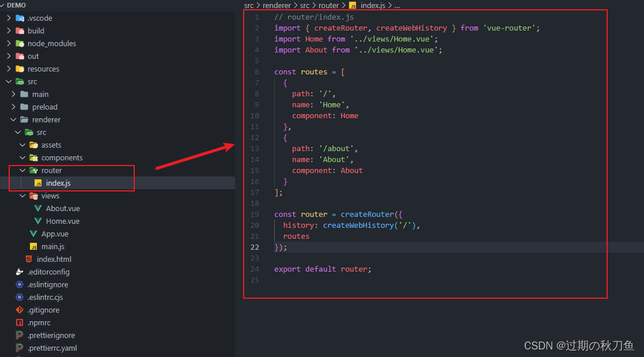Click the .vscode folder icon

[x=20, y=18]
